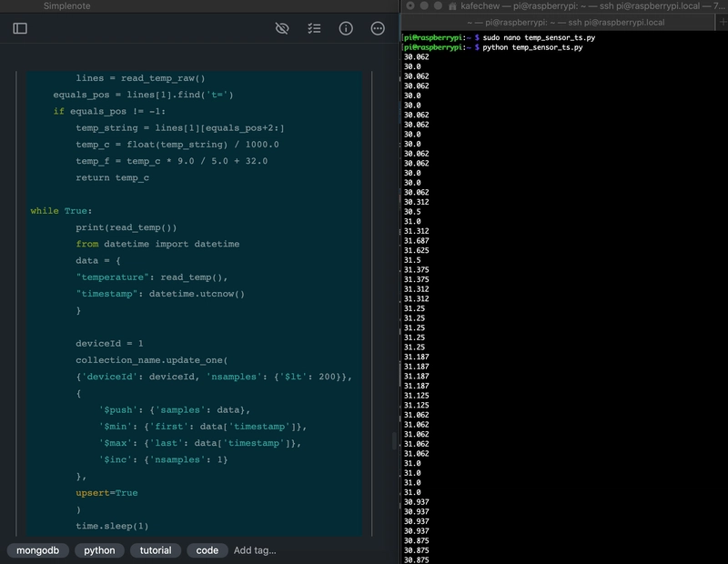
Task: Click the 'while True:' code line
Action: (x=61, y=211)
